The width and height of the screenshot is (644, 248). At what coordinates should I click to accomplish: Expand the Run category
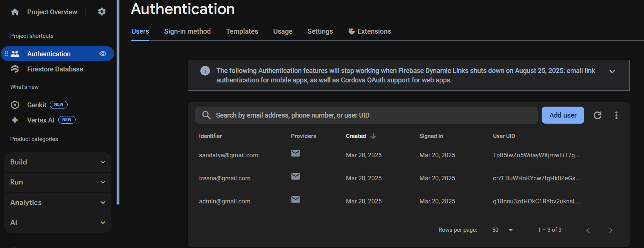[57, 182]
